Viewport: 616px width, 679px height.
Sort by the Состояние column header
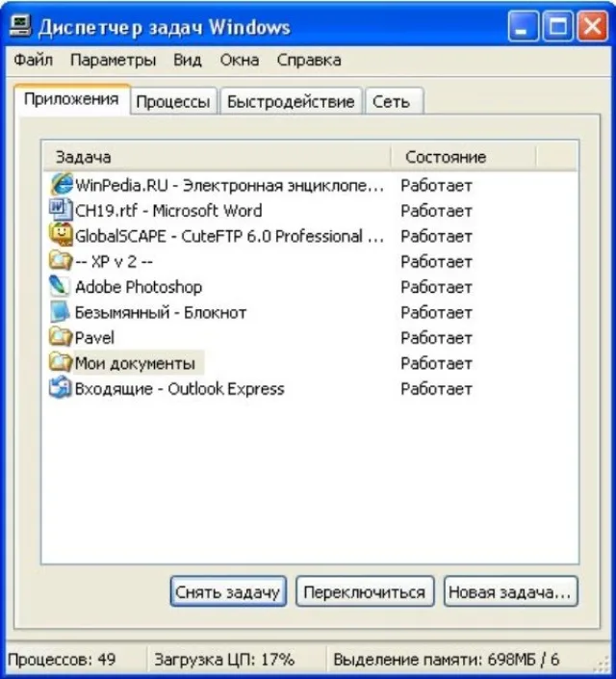(x=464, y=157)
